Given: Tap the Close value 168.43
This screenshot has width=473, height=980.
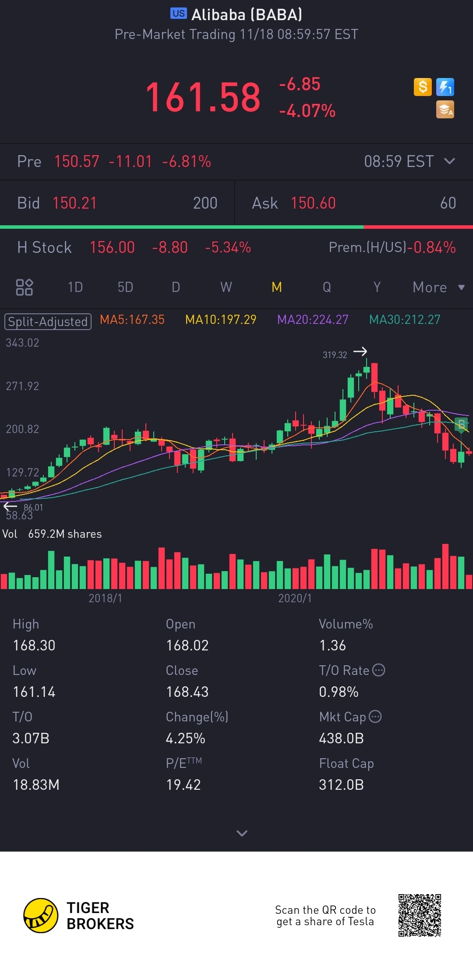Looking at the screenshot, I should click(187, 692).
